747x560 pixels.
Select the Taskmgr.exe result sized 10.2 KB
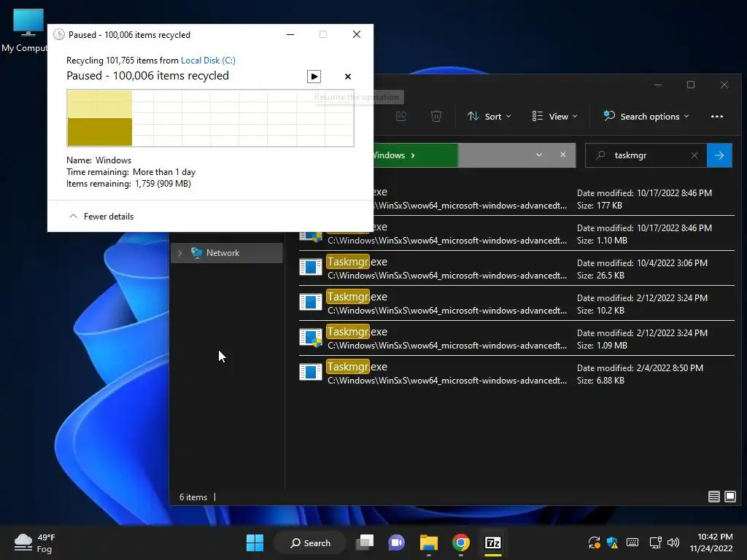(516, 303)
